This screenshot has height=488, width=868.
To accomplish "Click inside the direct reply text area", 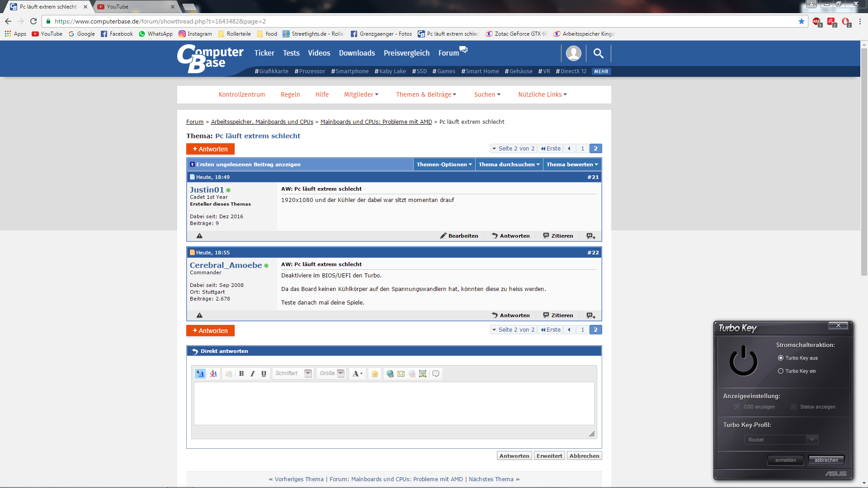I will (x=394, y=403).
